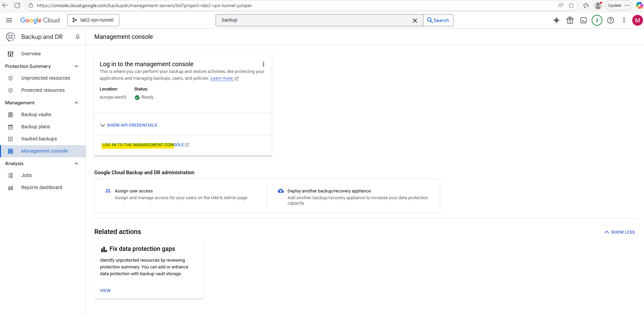Click the Gemini AI sparkle icon
Viewport: 644px width, 315px height.
[x=556, y=20]
